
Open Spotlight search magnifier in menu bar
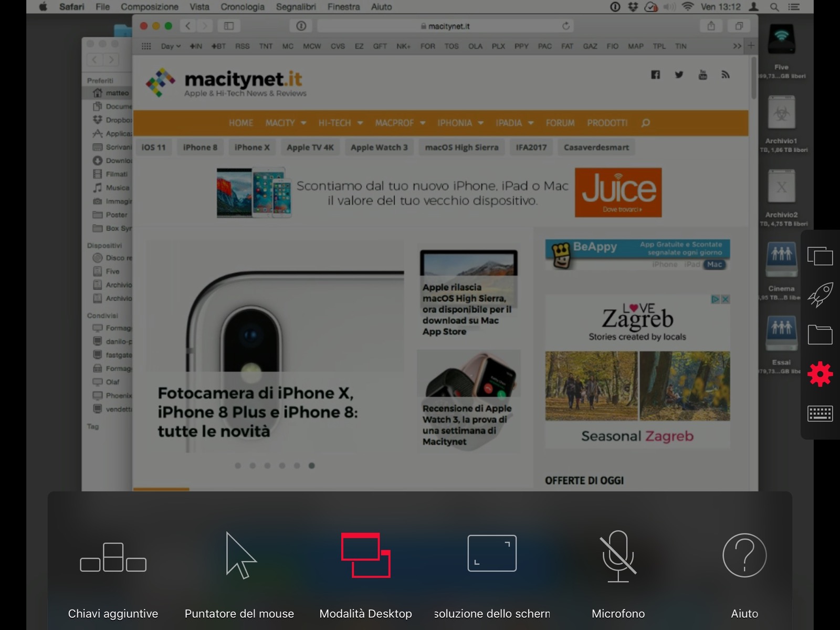pyautogui.click(x=774, y=7)
